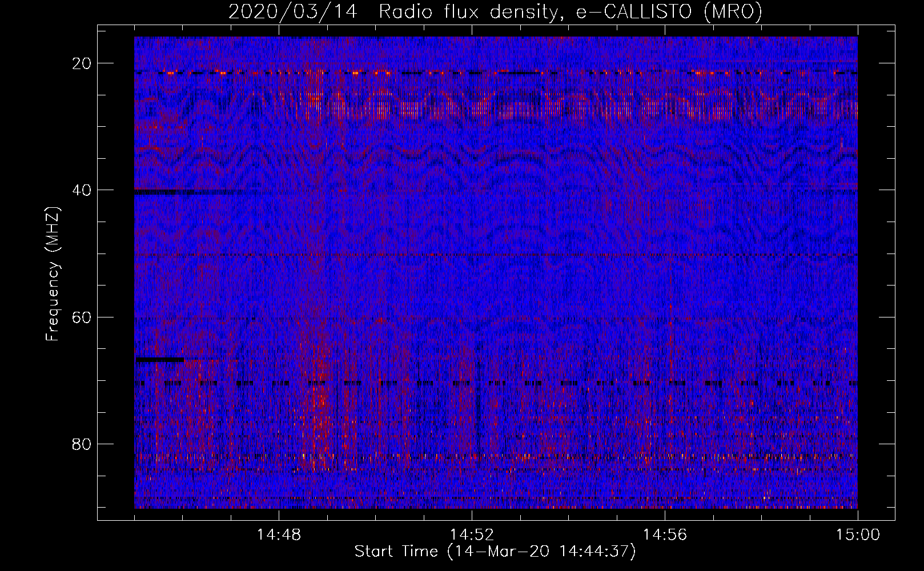This screenshot has height=571, width=924.
Task: Click the frequency tick label '80'
Action: pos(82,444)
